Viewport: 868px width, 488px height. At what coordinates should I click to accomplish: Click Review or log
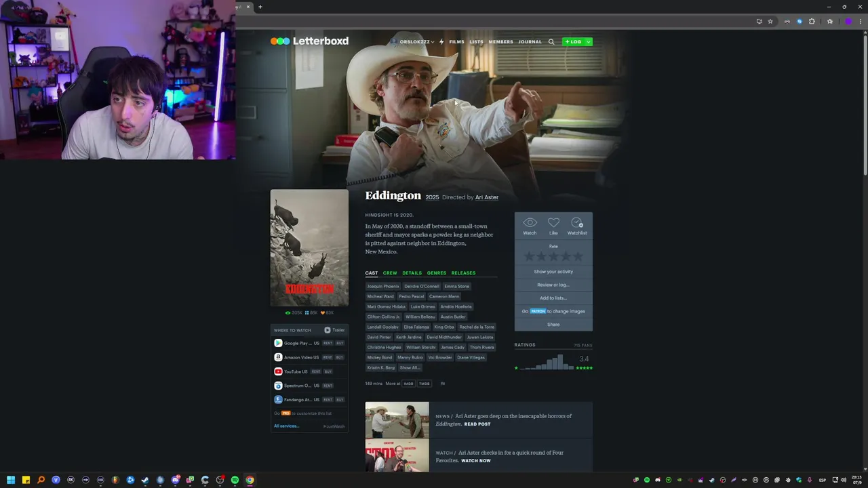pyautogui.click(x=553, y=285)
